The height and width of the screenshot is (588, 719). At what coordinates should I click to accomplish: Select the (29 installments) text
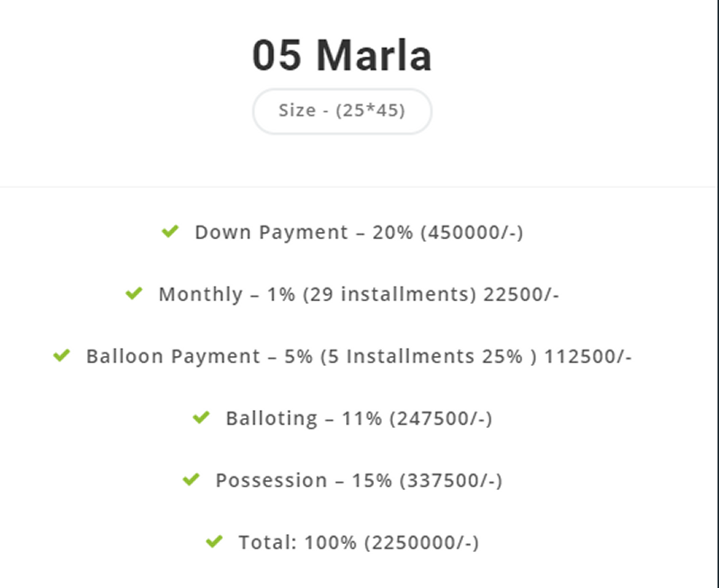389,295
